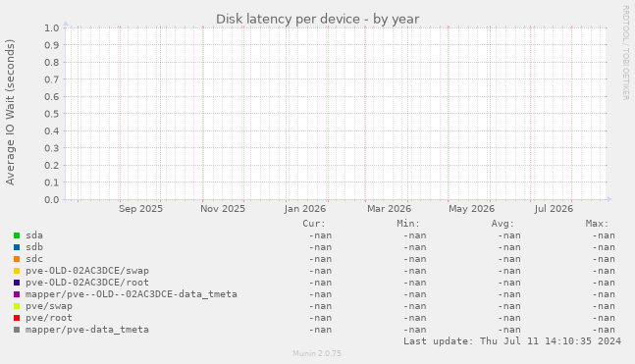The width and height of the screenshot is (635, 364).
Task: Click the 0.5 y-axis value
Action: coord(52,114)
